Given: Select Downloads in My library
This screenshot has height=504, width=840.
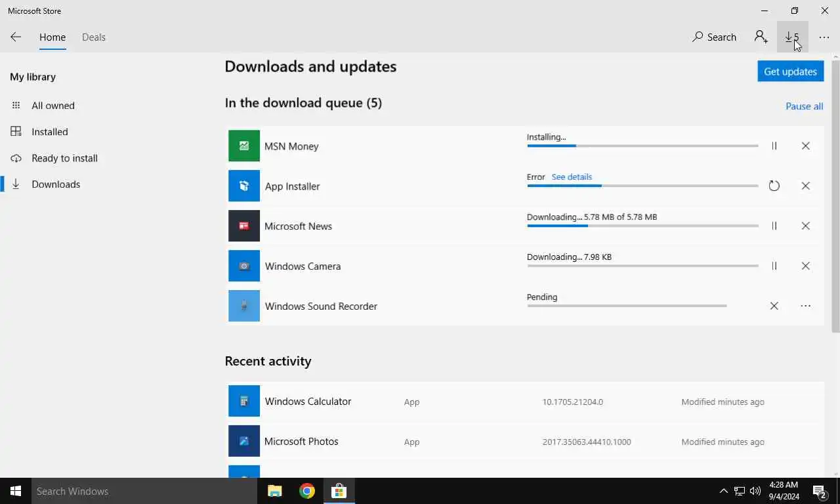Looking at the screenshot, I should pyautogui.click(x=56, y=184).
